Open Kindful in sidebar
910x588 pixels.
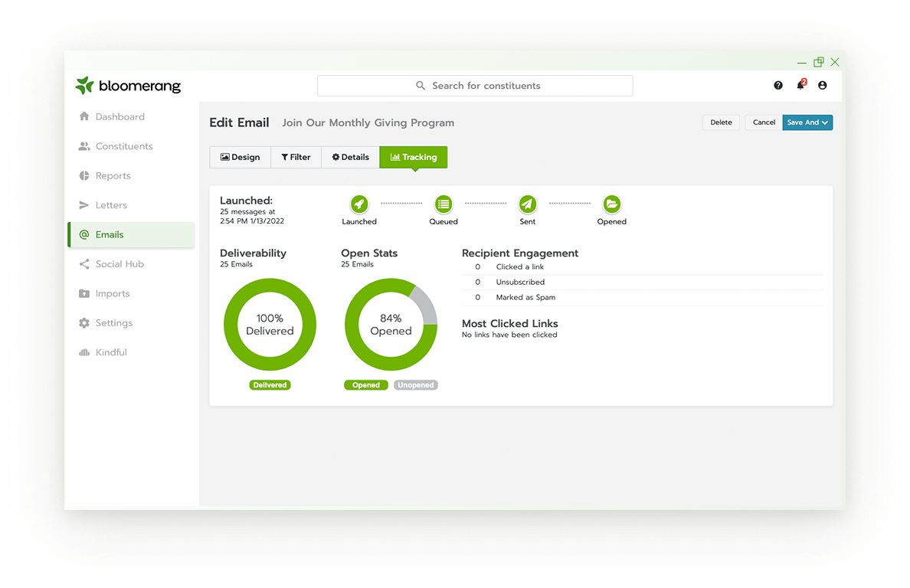pyautogui.click(x=131, y=352)
